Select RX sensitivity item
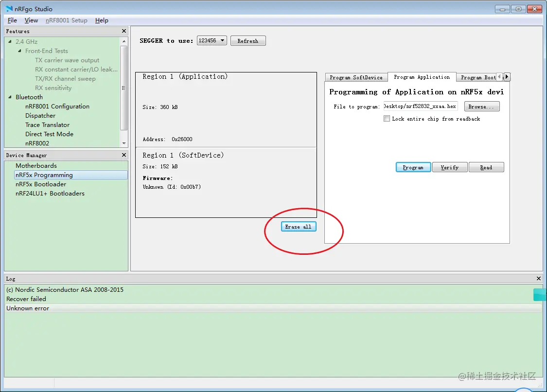Screen dimensions: 547x392 click(53, 88)
